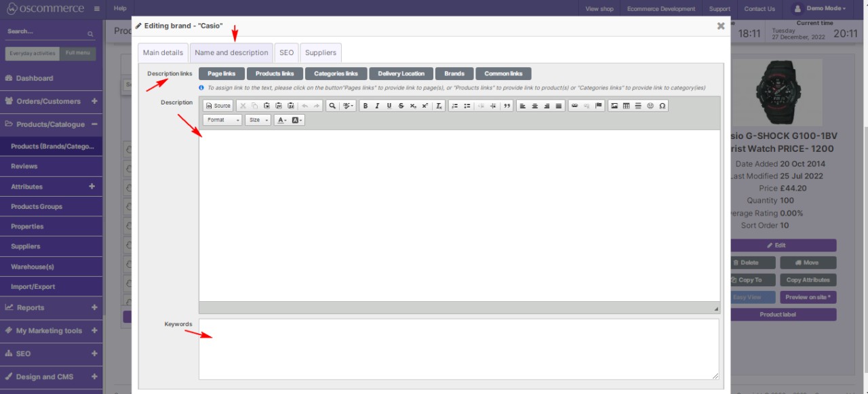Open the Format dropdown

[x=222, y=120]
